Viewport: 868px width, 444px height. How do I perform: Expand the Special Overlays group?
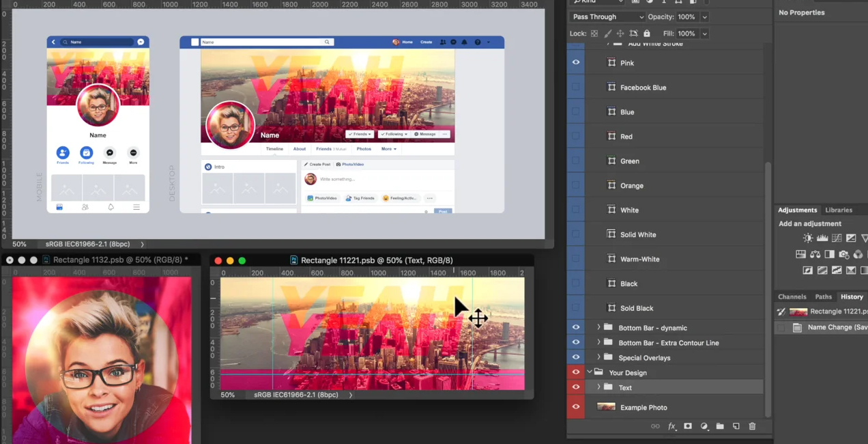click(598, 357)
